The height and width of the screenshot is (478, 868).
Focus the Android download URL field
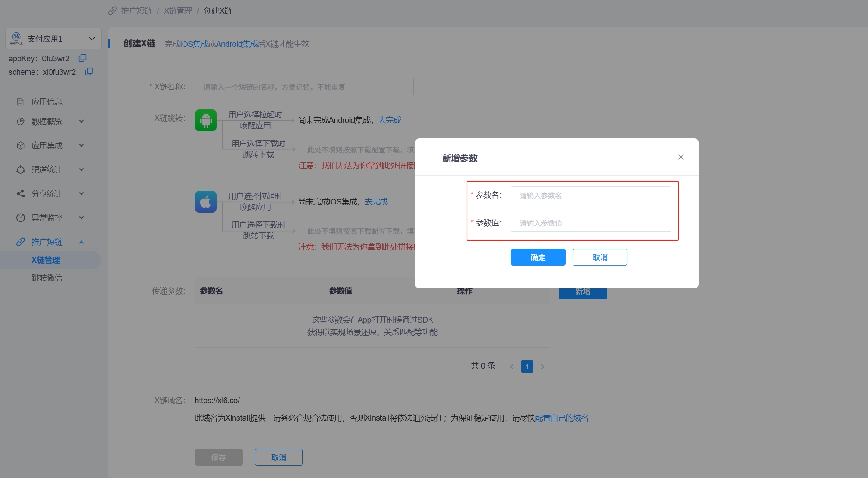[x=357, y=149]
